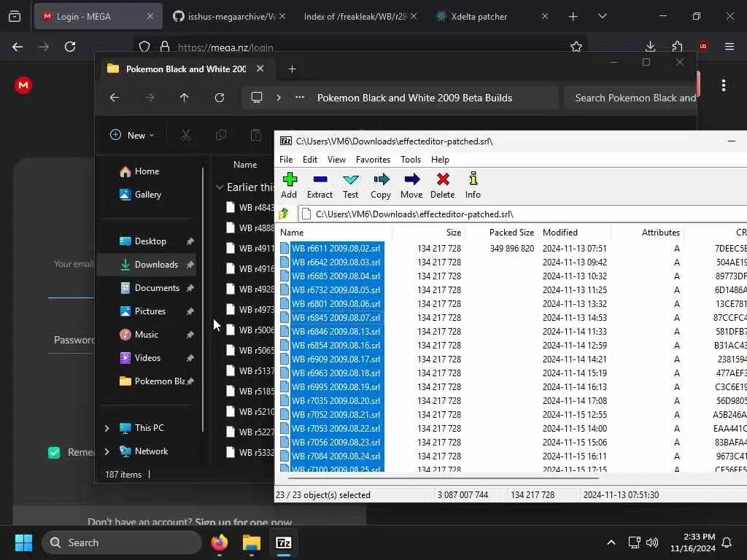Open Firefox hamburger application menu
The image size is (747, 560).
point(729,46)
